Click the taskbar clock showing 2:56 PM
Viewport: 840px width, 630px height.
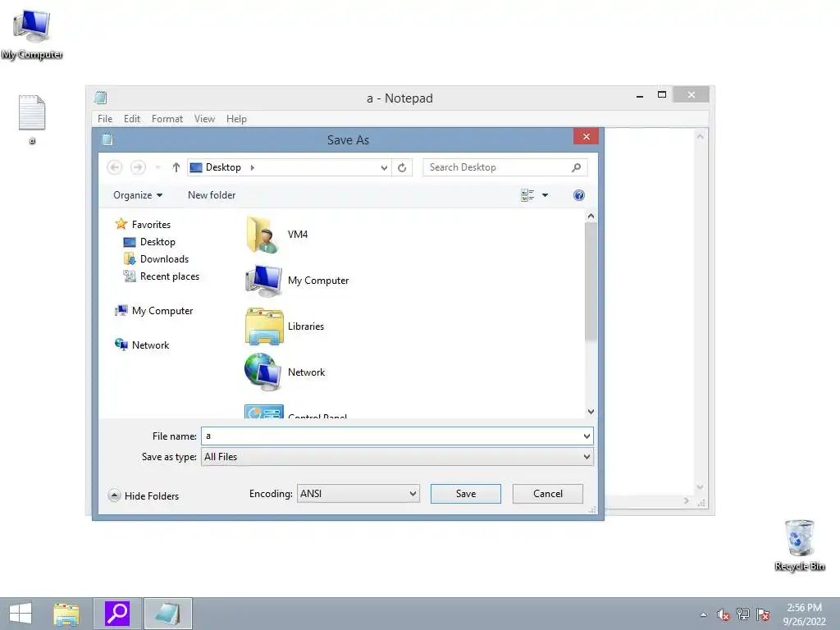click(x=804, y=614)
